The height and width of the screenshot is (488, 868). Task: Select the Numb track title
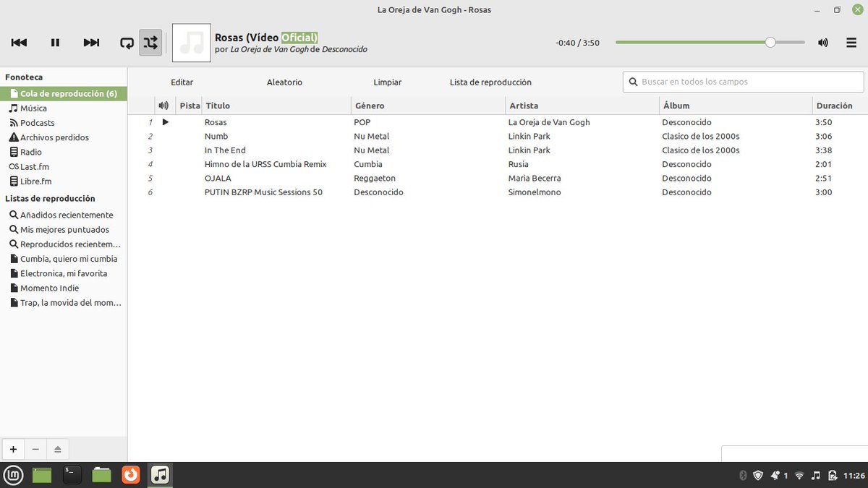tap(216, 136)
